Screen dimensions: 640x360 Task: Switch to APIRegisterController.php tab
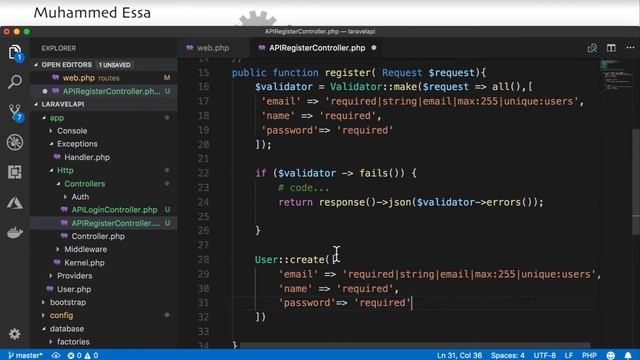coord(317,48)
